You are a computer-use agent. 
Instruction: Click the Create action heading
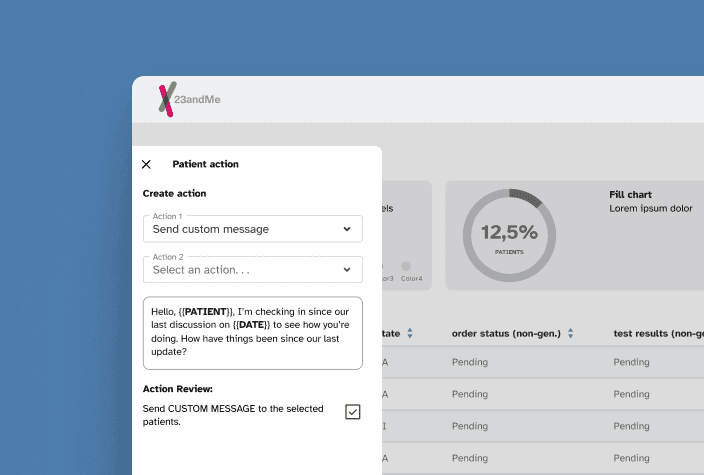click(x=174, y=194)
